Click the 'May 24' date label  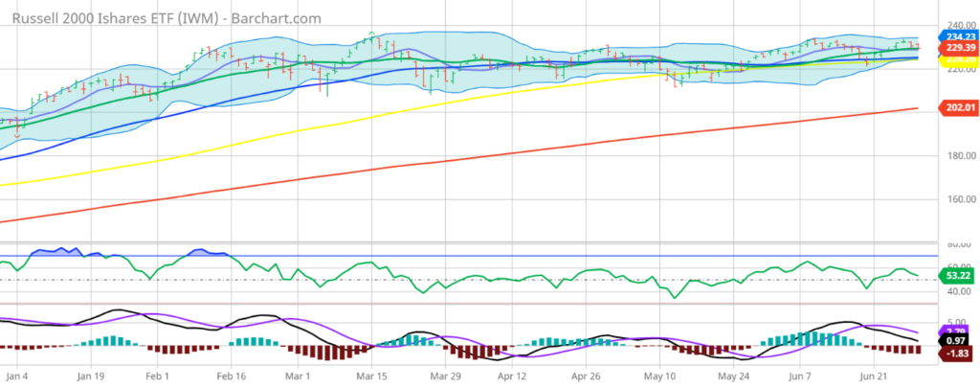point(732,377)
